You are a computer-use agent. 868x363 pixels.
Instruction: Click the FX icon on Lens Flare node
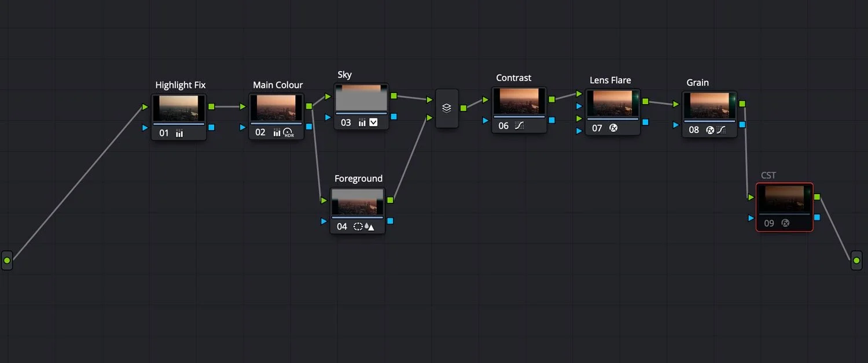click(613, 128)
